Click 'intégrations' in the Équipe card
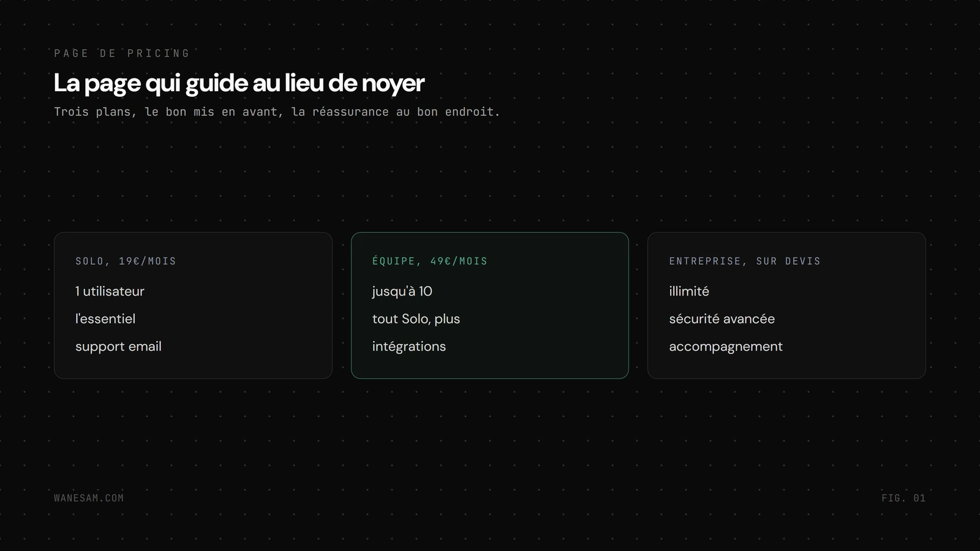The image size is (980, 551). click(x=409, y=347)
